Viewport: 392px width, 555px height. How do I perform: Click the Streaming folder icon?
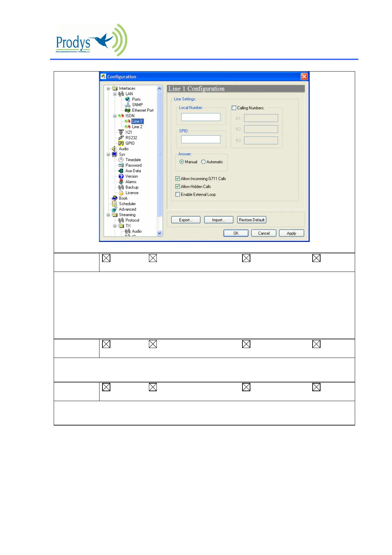click(x=114, y=215)
